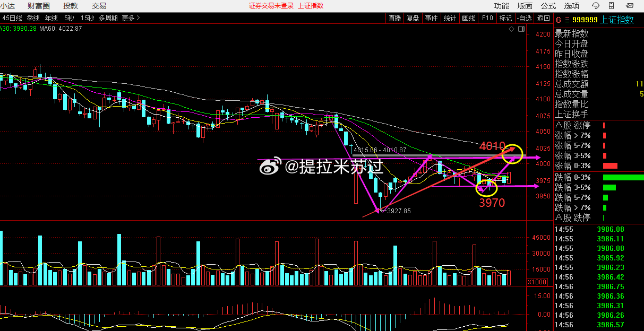Expand the 更多 periods list
Screen dimensions: 644x331
(x=131, y=18)
